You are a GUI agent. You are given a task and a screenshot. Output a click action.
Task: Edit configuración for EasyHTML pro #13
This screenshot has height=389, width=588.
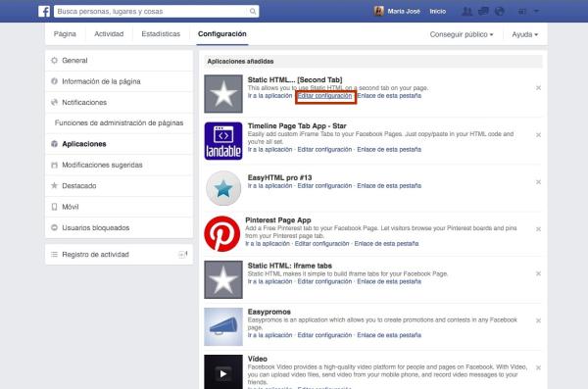[324, 186]
